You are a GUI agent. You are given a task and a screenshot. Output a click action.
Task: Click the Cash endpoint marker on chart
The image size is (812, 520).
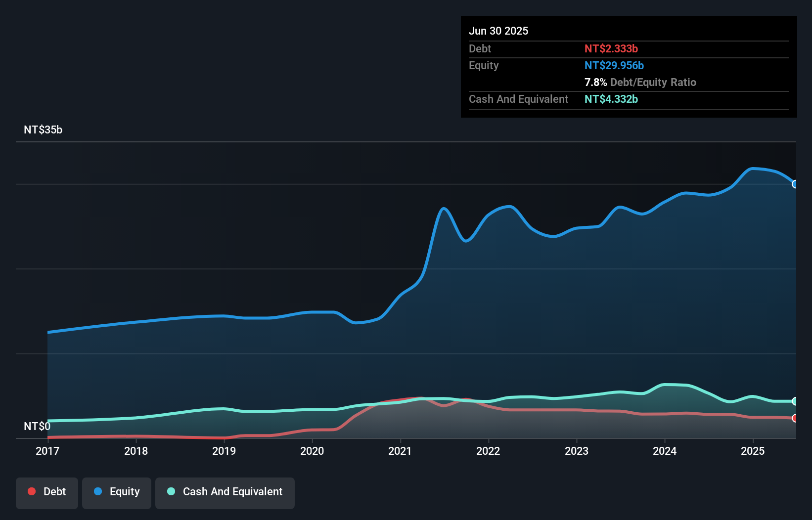tap(795, 401)
